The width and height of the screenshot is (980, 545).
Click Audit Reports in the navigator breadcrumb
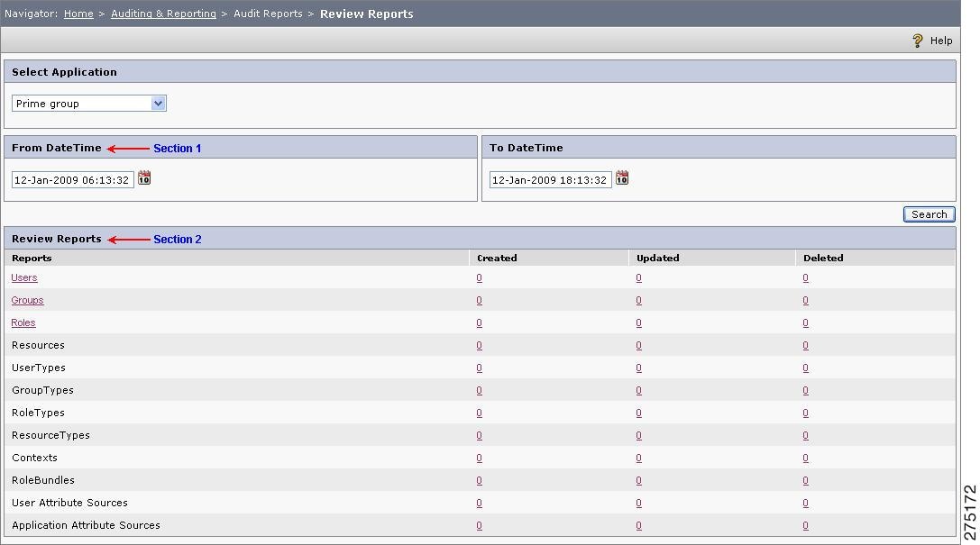click(268, 14)
